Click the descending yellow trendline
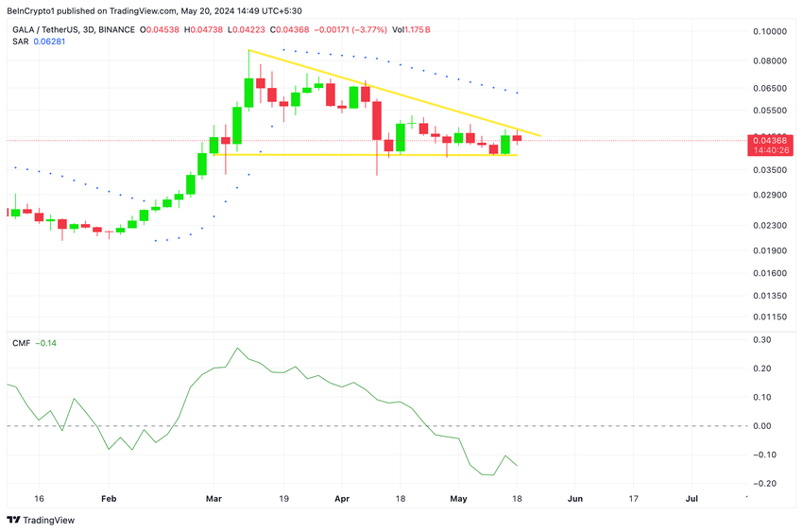Image resolution: width=803 pixels, height=532 pixels. click(x=394, y=93)
